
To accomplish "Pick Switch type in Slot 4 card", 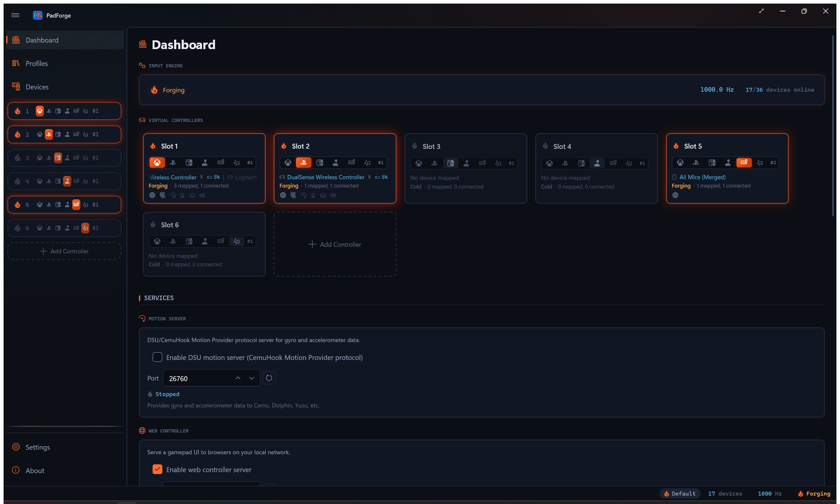I will (x=581, y=163).
